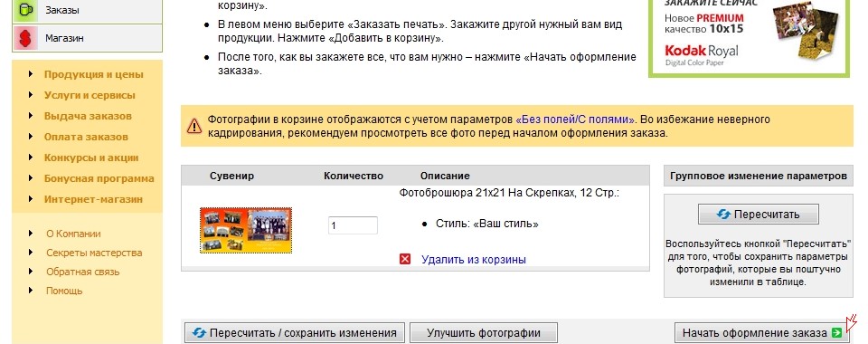This screenshot has width=868, height=344.
Task: Click the warning triangle icon in the notice
Action: (194, 127)
